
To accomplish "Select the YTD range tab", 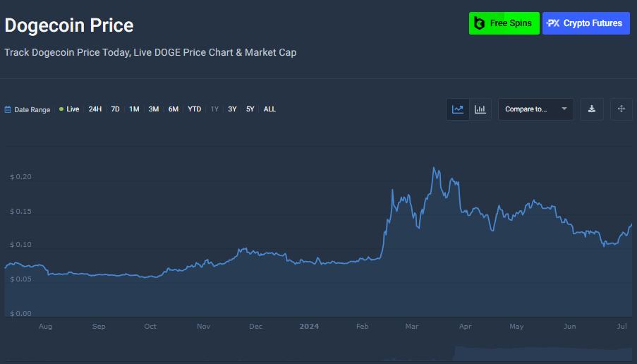I will pos(195,109).
